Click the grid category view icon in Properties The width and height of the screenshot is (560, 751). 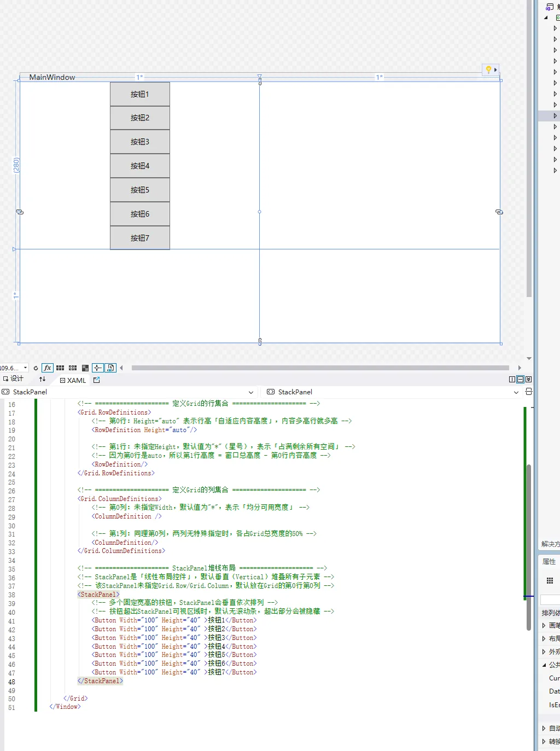pyautogui.click(x=550, y=580)
